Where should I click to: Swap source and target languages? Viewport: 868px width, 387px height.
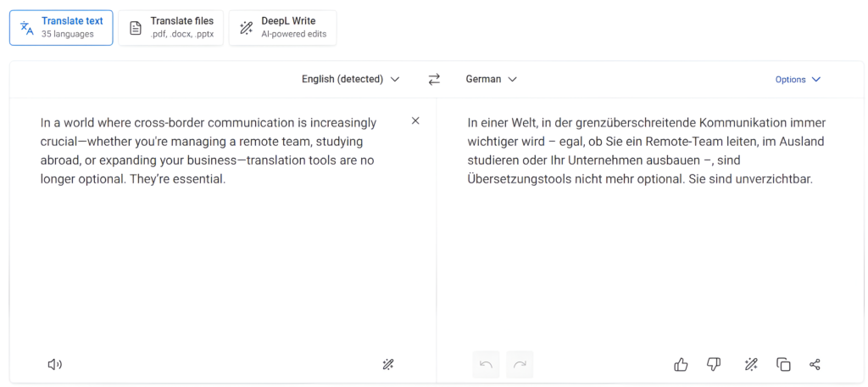click(x=434, y=79)
